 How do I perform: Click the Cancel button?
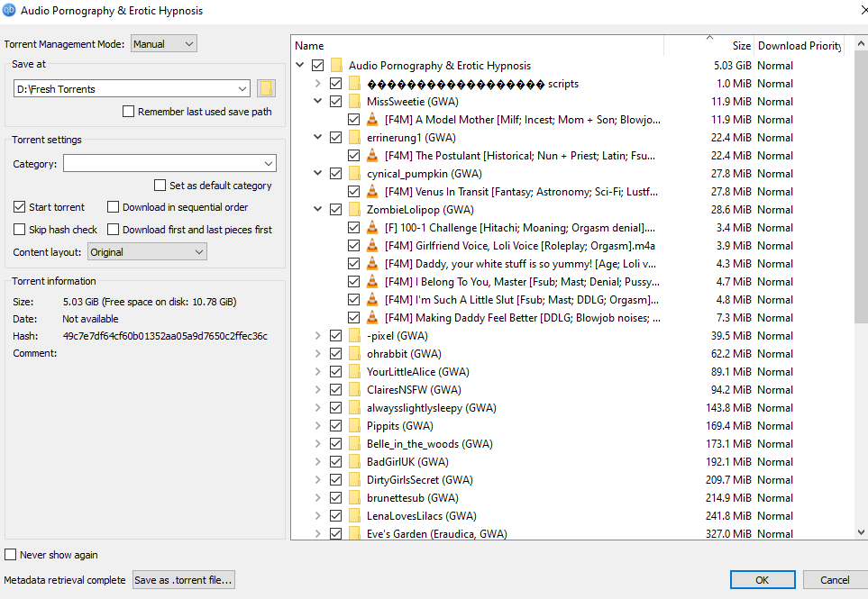(x=835, y=580)
